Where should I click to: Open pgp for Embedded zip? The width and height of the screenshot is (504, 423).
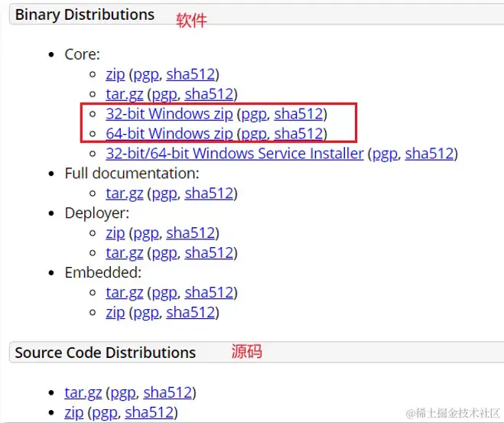(146, 313)
